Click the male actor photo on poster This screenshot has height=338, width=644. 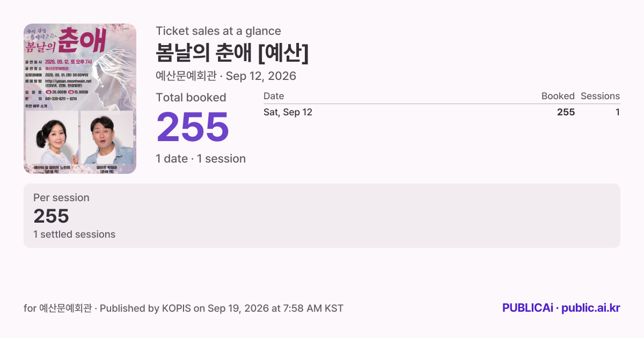[x=107, y=138]
